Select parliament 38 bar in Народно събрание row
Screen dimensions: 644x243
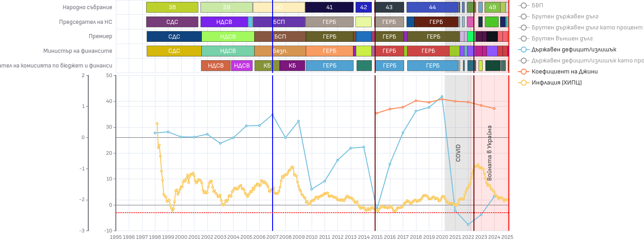(172, 7)
